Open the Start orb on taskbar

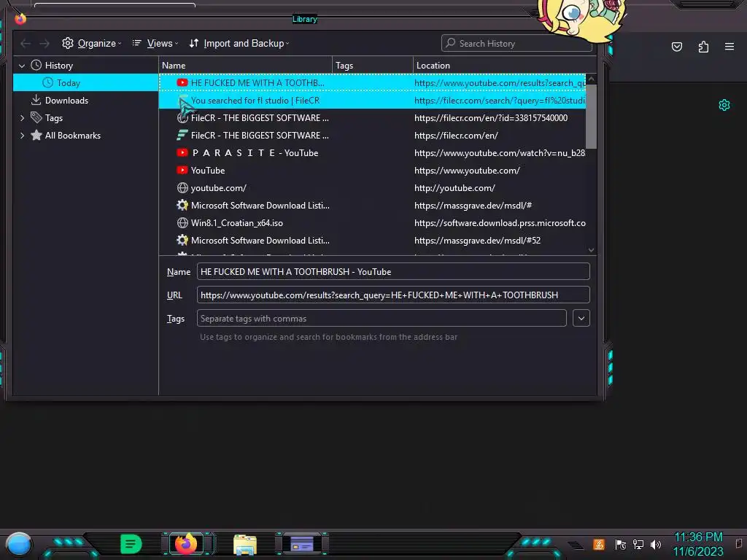click(19, 545)
